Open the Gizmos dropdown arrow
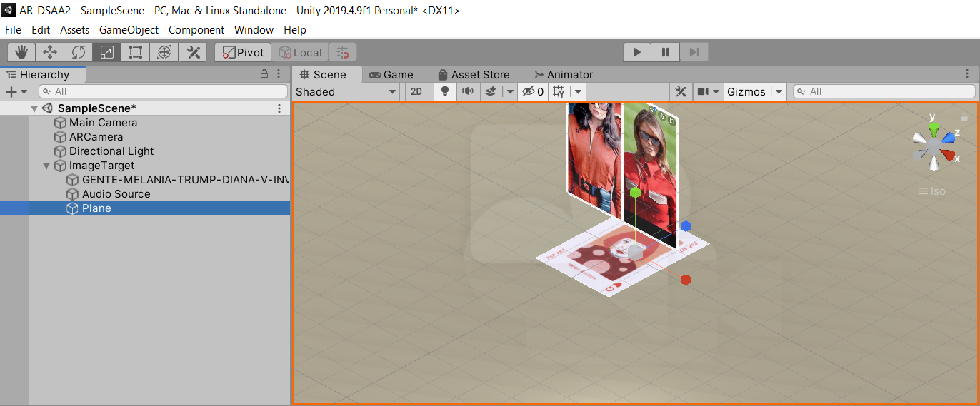Viewport: 980px width, 406px height. pos(779,91)
